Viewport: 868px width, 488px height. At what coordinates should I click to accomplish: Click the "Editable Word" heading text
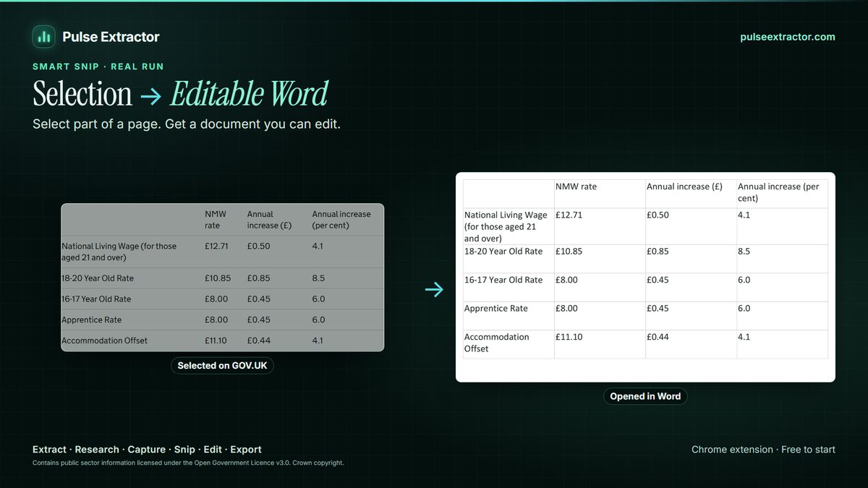(x=250, y=94)
